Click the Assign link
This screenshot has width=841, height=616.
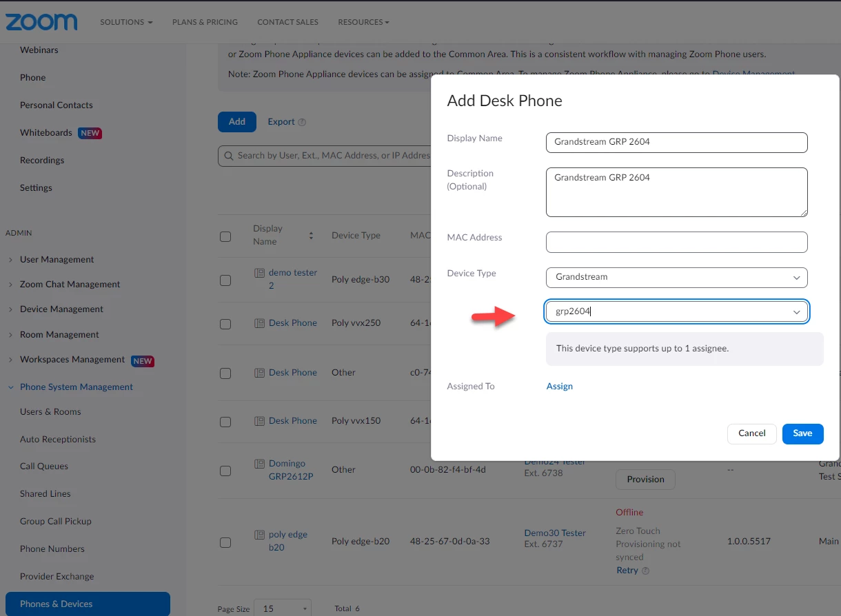click(560, 387)
